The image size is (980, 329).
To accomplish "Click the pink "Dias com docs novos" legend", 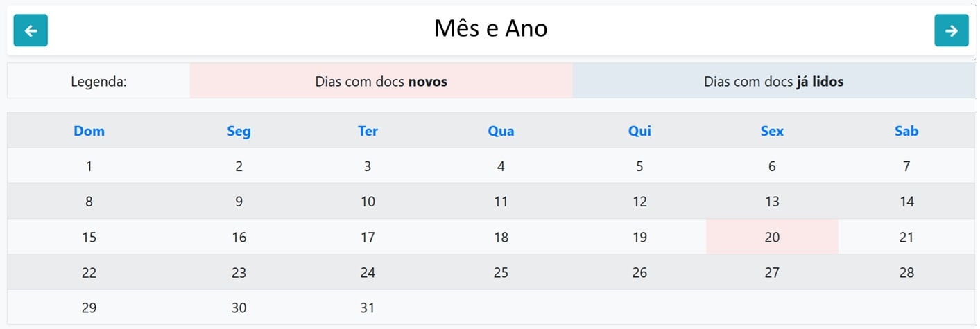I will tap(381, 82).
